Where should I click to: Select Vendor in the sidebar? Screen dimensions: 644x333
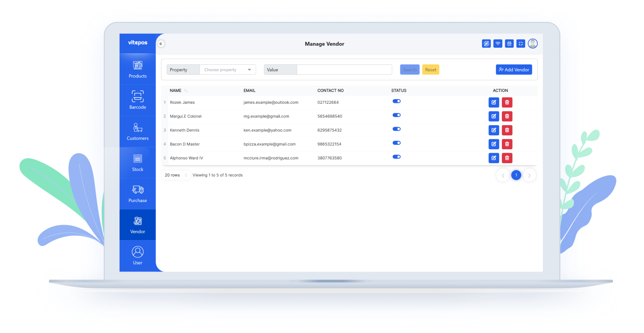pyautogui.click(x=138, y=225)
